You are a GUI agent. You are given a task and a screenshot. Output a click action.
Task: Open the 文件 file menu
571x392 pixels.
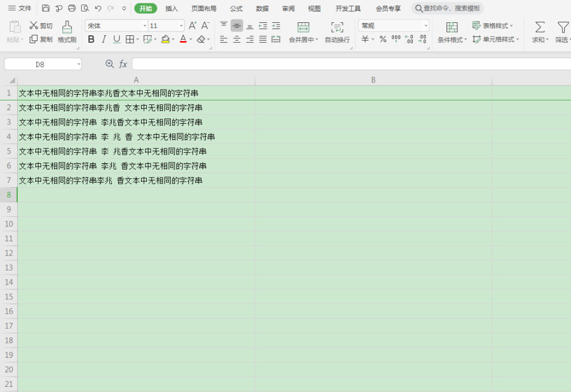(19, 8)
